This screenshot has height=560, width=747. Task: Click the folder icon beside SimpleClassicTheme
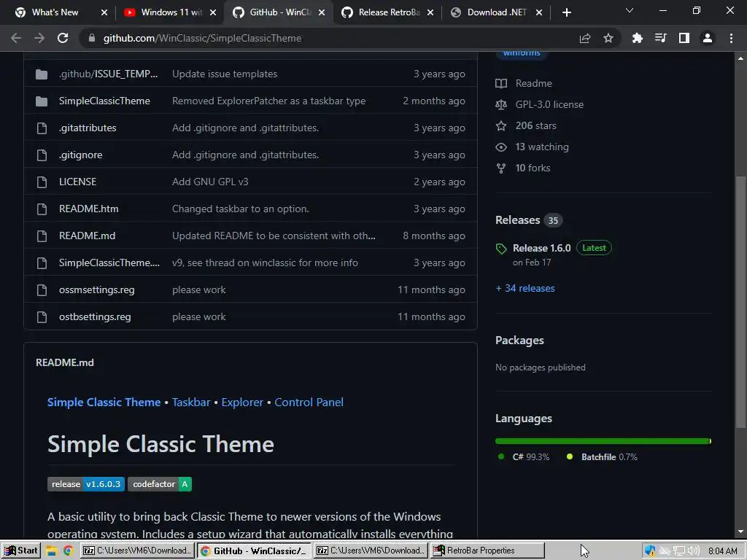42,101
